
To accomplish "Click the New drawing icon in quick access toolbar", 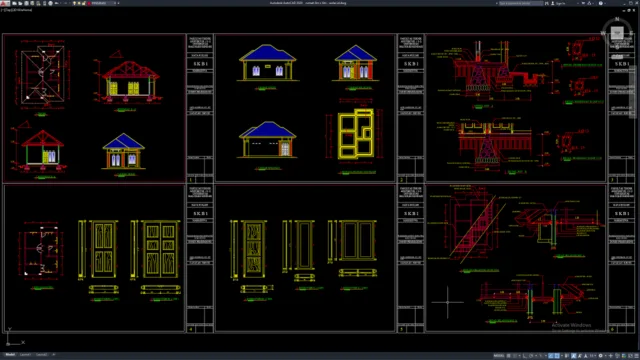I will coord(14,3).
